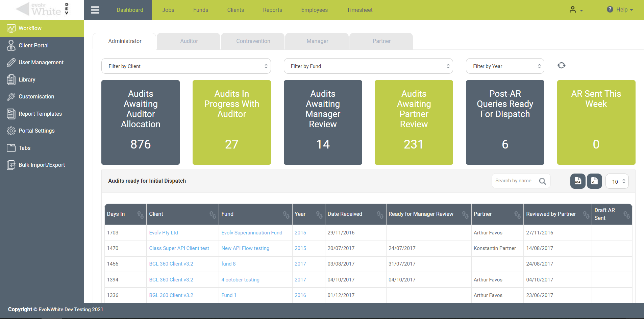Open Portal Settings using the gear icon
Screen dimensions: 644x319
11,131
